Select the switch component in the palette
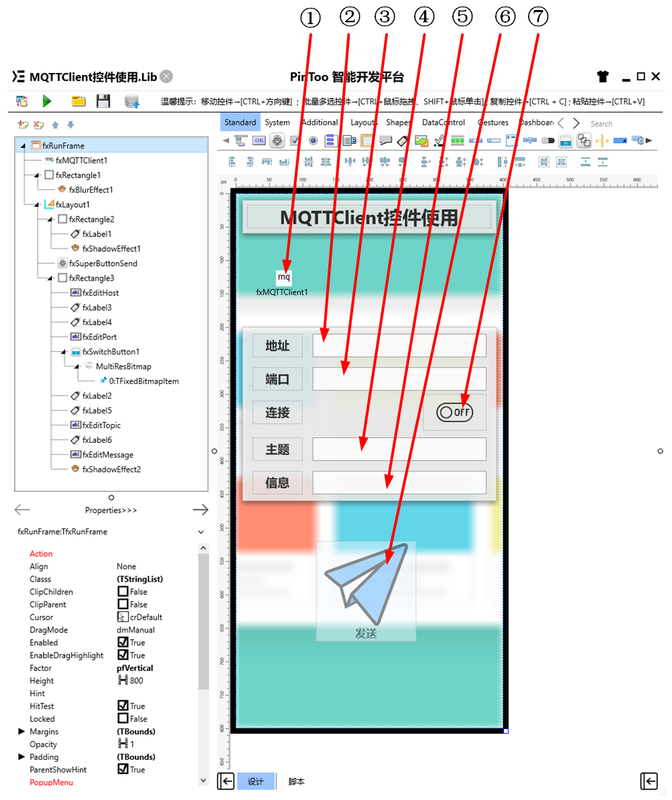The width and height of the screenshot is (672, 800). click(x=548, y=140)
